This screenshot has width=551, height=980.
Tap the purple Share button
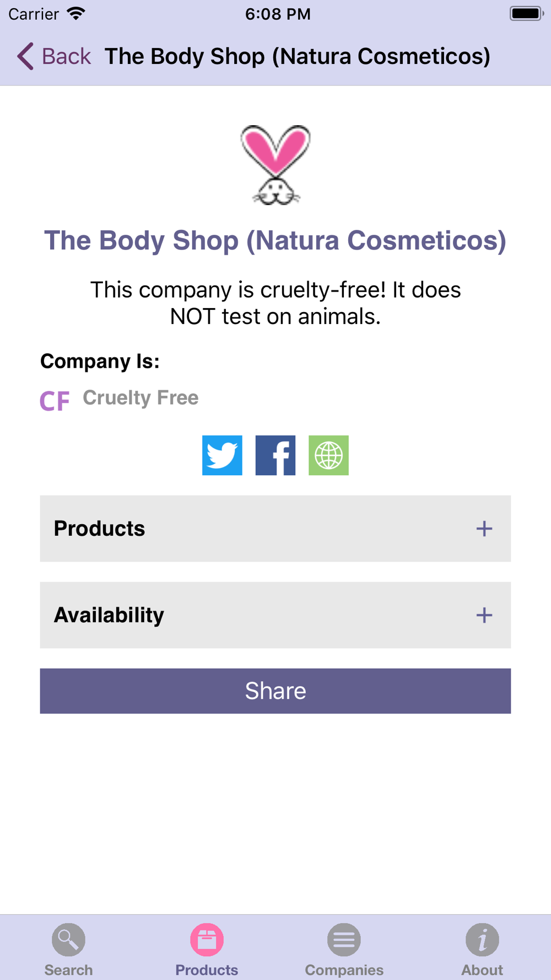(x=275, y=691)
